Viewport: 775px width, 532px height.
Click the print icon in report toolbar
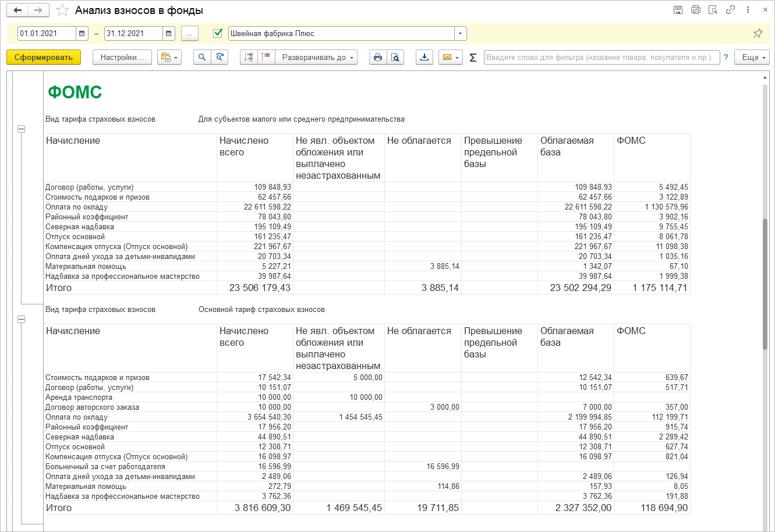[x=378, y=57]
